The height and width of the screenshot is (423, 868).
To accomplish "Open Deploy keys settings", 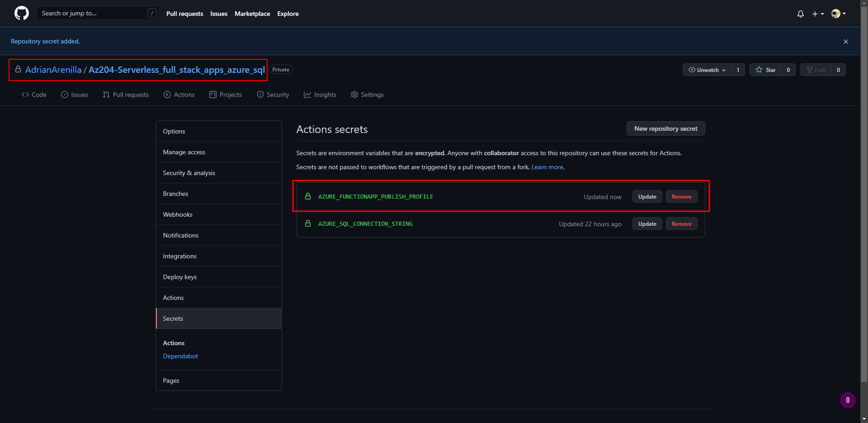I will (x=219, y=277).
